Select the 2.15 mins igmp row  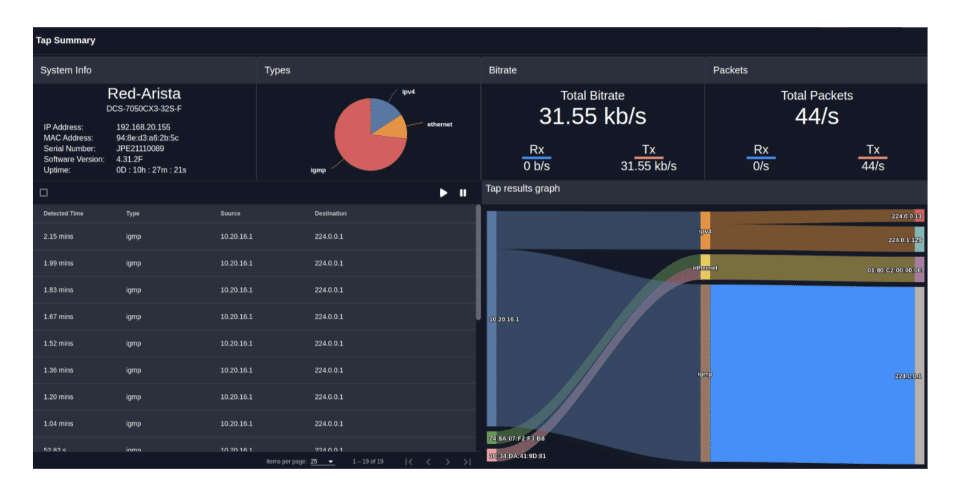coord(250,236)
